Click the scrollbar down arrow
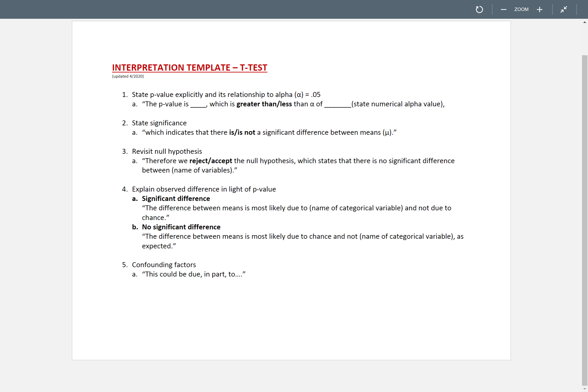The height and width of the screenshot is (392, 588). click(585, 389)
